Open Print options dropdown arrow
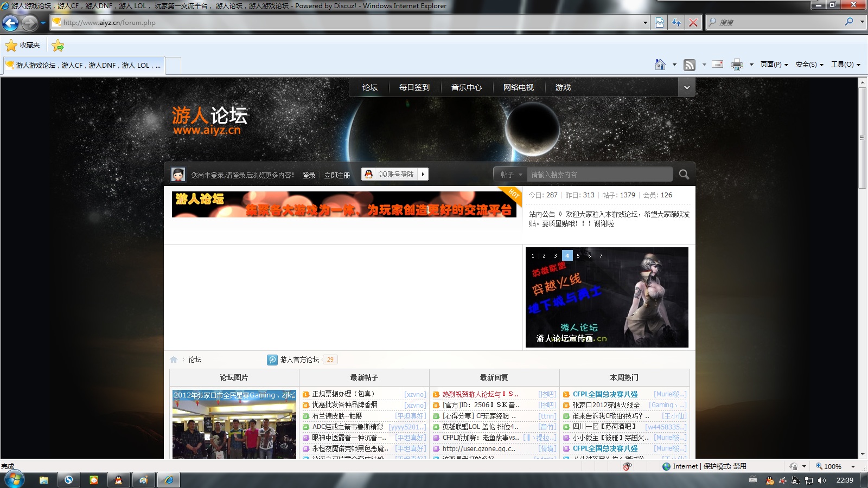Screen dimensions: 868x488 click(x=751, y=65)
